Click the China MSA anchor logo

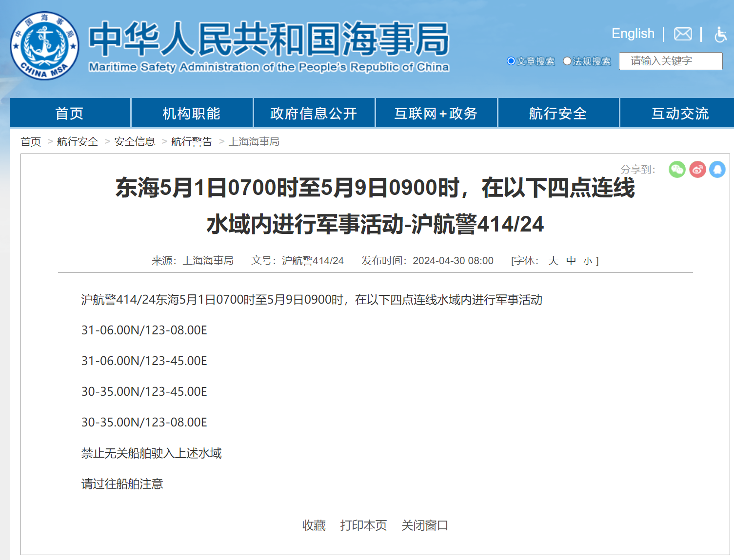pyautogui.click(x=44, y=46)
